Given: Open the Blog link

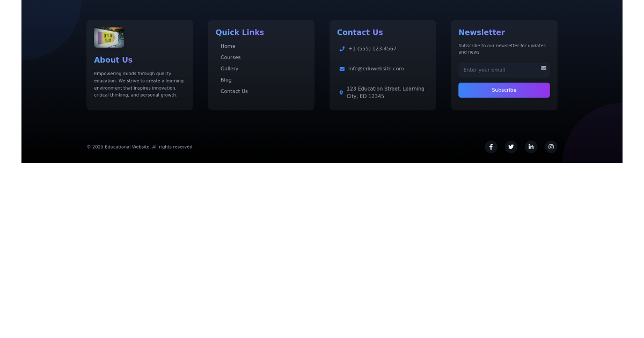Looking at the screenshot, I should coord(225,80).
